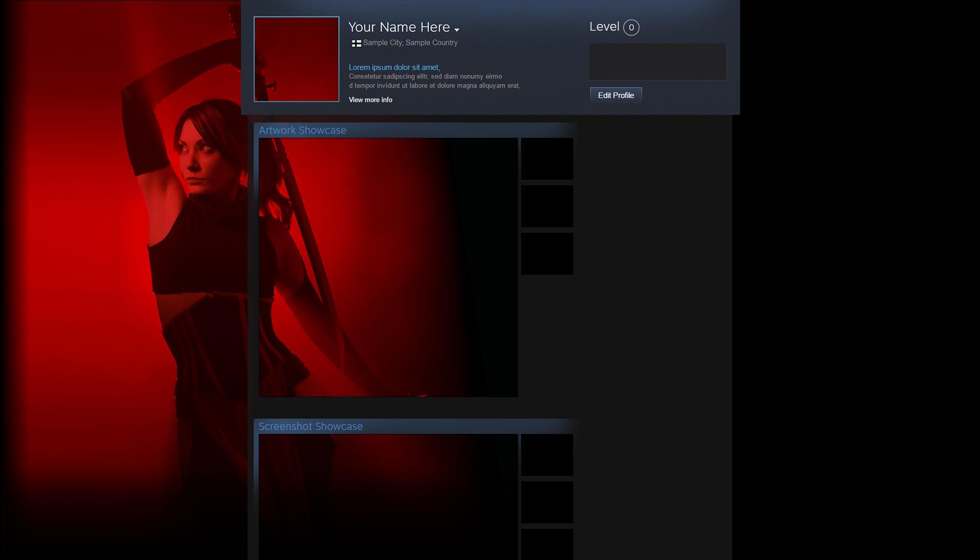Select the second small artwork thumbnail
This screenshot has height=560, width=980.
(x=547, y=206)
